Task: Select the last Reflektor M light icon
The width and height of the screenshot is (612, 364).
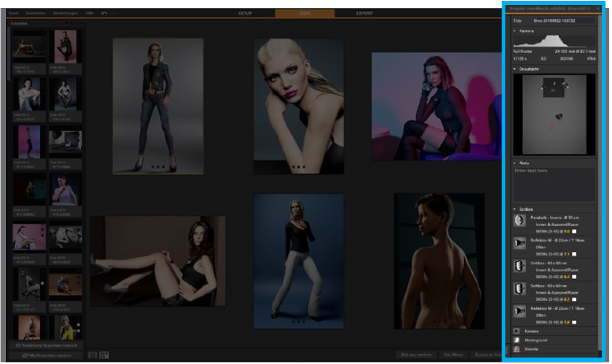Action: 519,310
